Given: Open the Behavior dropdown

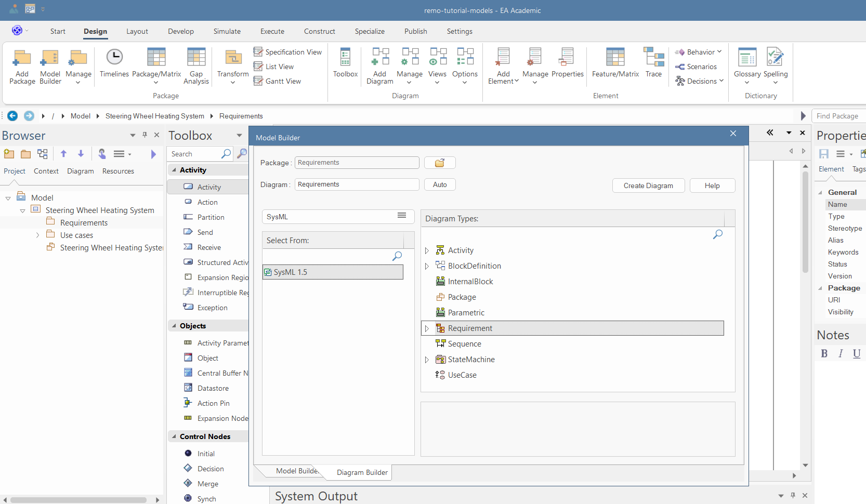Looking at the screenshot, I should [698, 52].
